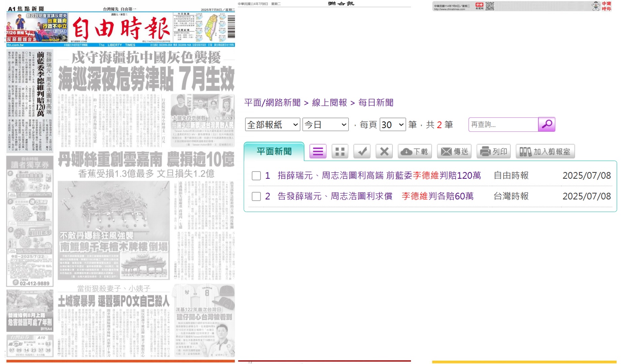Click the 自由時報 masthead logo
The width and height of the screenshot is (621, 364).
121,29
